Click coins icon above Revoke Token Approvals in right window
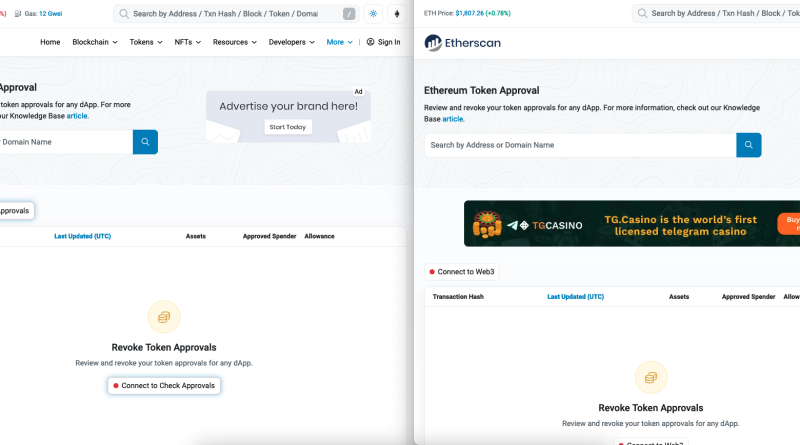The height and width of the screenshot is (445, 800). (651, 378)
